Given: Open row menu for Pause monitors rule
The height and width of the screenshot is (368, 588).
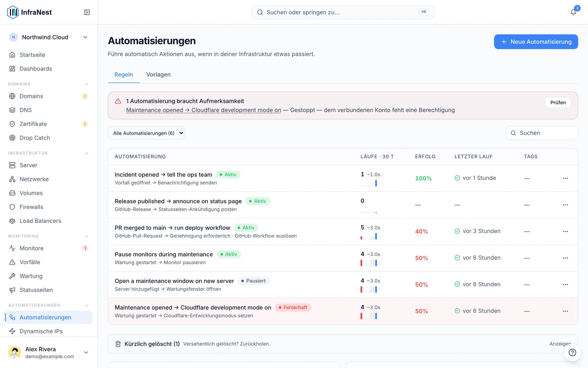Looking at the screenshot, I should (x=565, y=258).
